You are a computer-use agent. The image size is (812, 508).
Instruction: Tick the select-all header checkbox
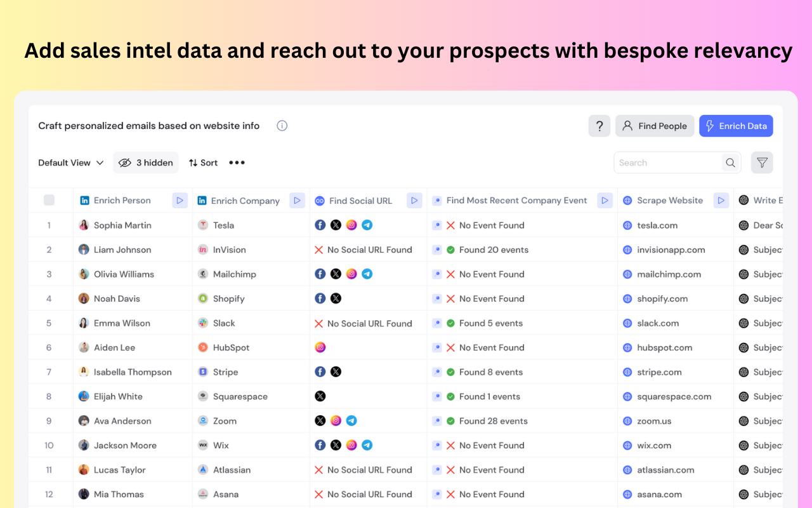point(49,200)
